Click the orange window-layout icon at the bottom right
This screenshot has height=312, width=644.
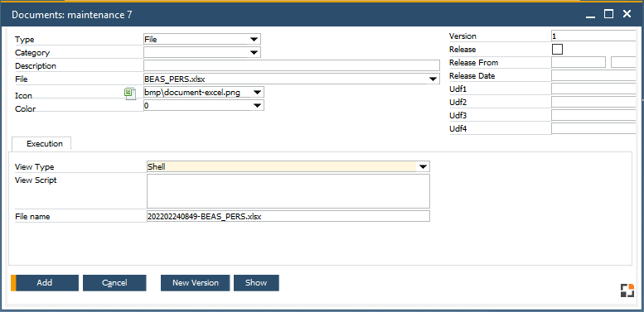[627, 290]
